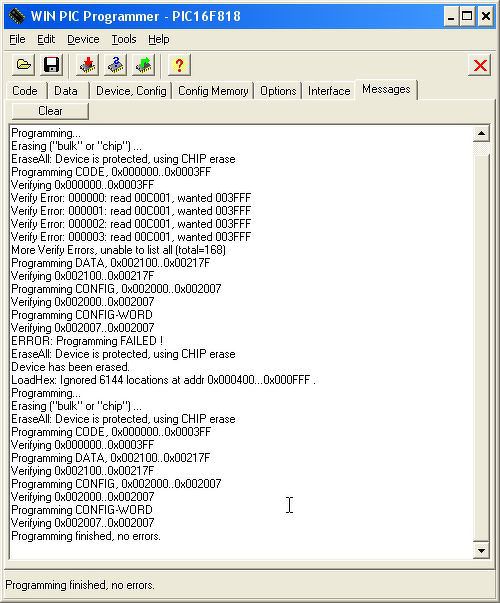
Task: Open the Edit menu
Action: pos(46,39)
